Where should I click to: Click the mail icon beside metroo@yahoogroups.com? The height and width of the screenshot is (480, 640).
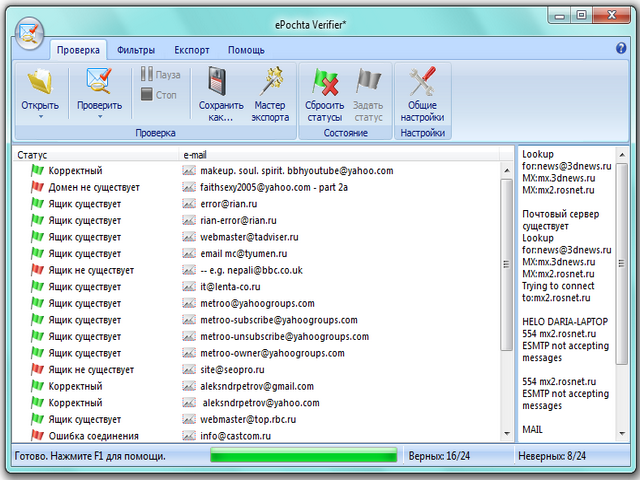pos(189,303)
